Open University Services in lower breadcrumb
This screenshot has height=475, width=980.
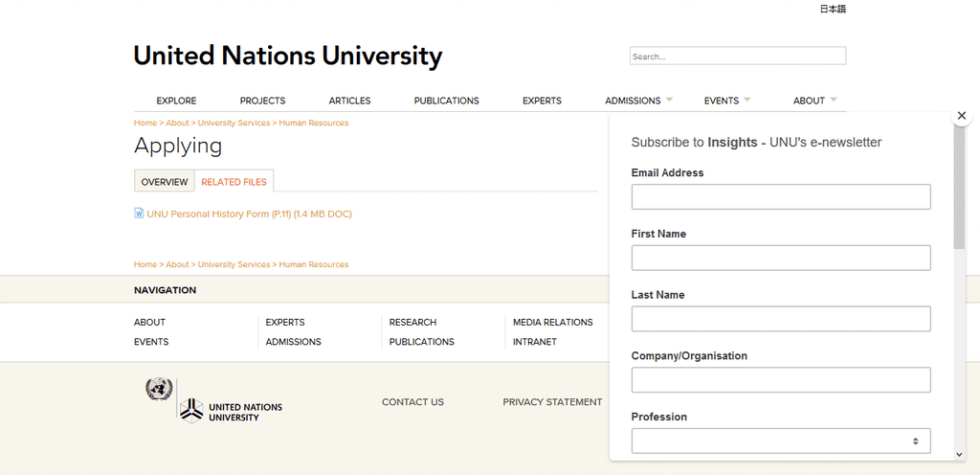[234, 264]
